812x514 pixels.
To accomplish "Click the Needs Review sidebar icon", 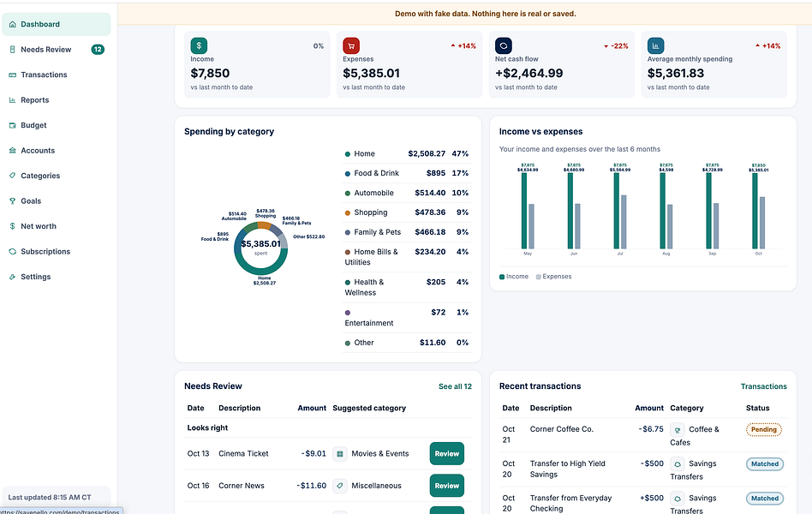I will [x=13, y=50].
